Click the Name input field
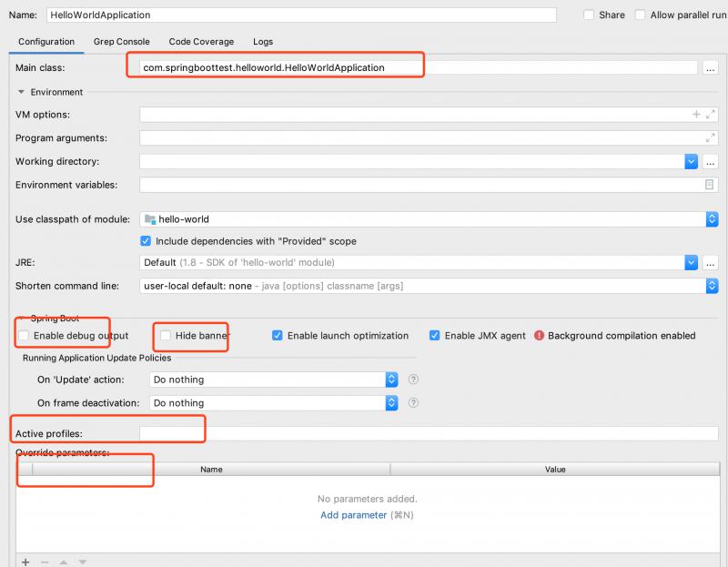Image resolution: width=728 pixels, height=567 pixels. pos(301,15)
